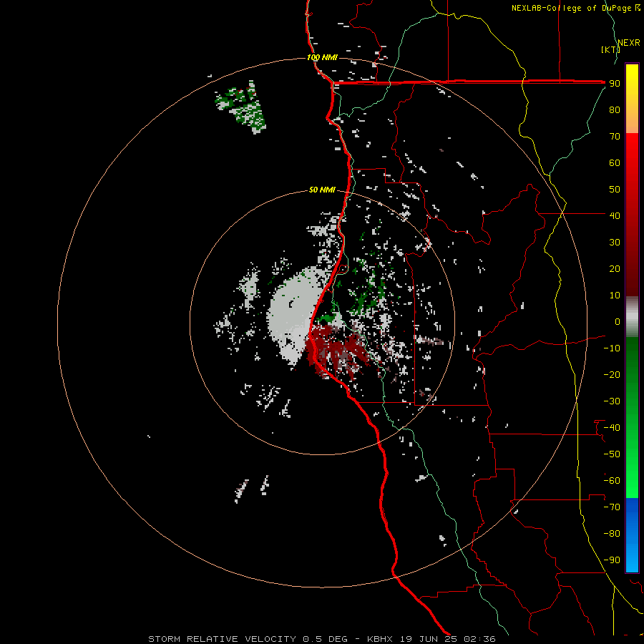The image size is (644, 644).
Task: Click the 90 value on velocity scale
Action: pos(615,84)
